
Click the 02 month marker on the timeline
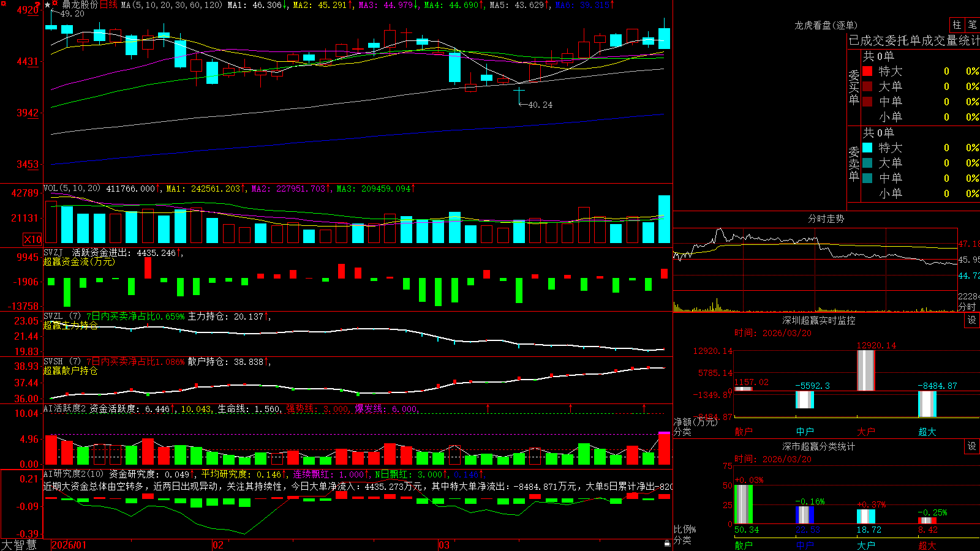pyautogui.click(x=217, y=545)
